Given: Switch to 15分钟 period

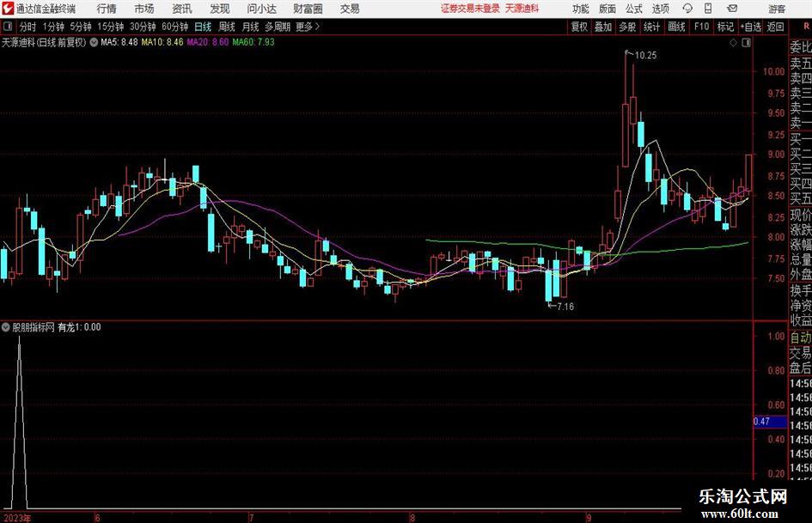Looking at the screenshot, I should [110, 27].
